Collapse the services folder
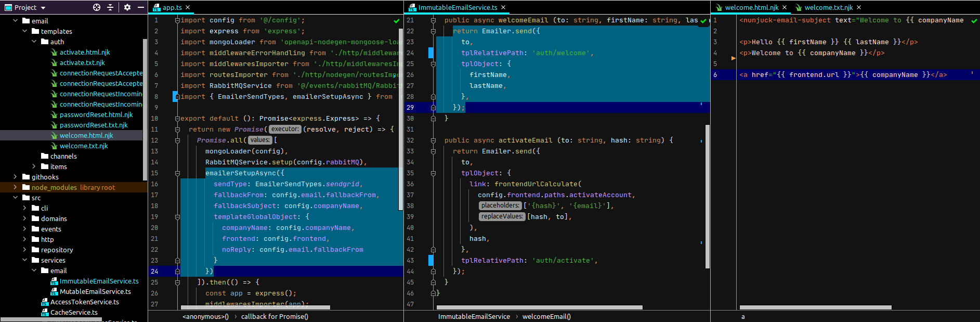This screenshot has width=980, height=322. (x=24, y=260)
